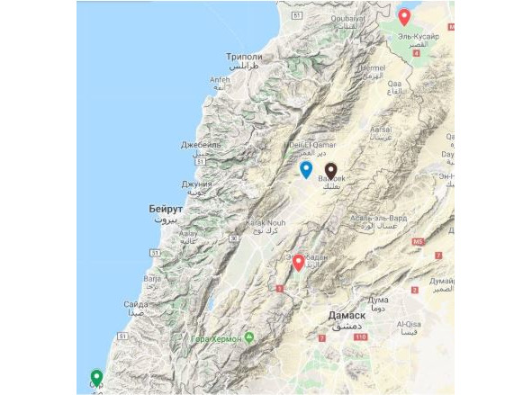Select the red pin at Zabadani

tap(298, 263)
